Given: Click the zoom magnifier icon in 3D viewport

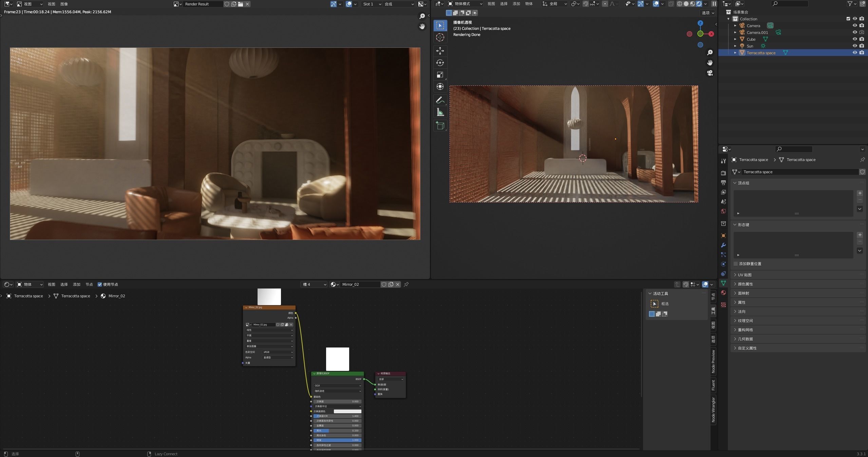Looking at the screenshot, I should (x=710, y=53).
